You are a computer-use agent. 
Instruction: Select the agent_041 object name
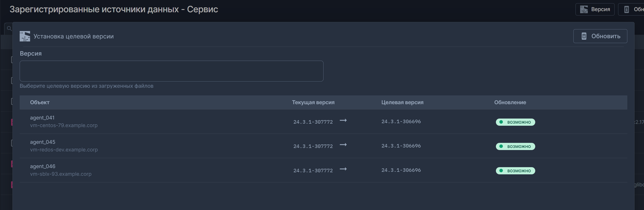42,117
